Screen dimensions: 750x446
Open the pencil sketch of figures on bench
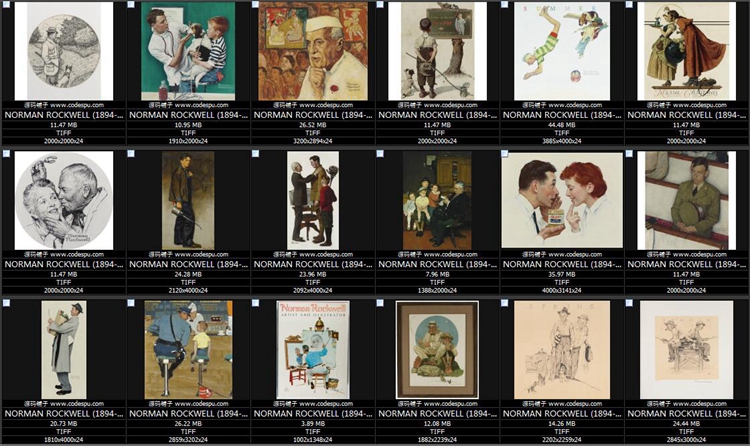pos(686,350)
